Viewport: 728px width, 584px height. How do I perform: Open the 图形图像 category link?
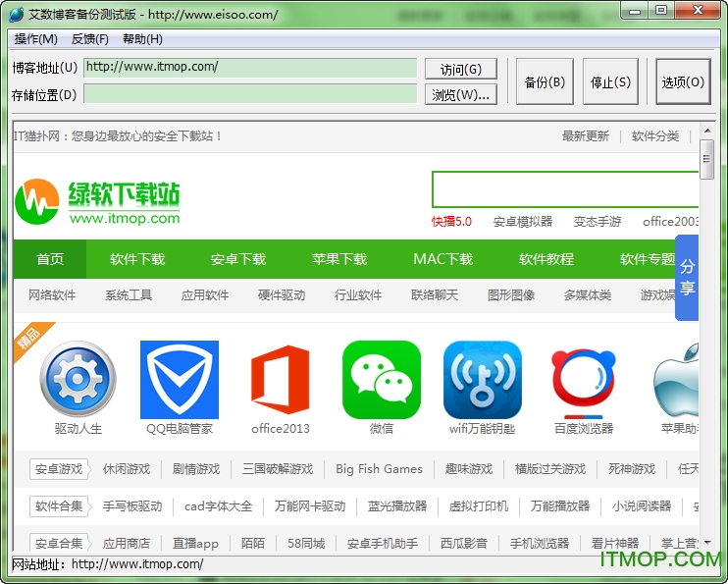click(511, 295)
